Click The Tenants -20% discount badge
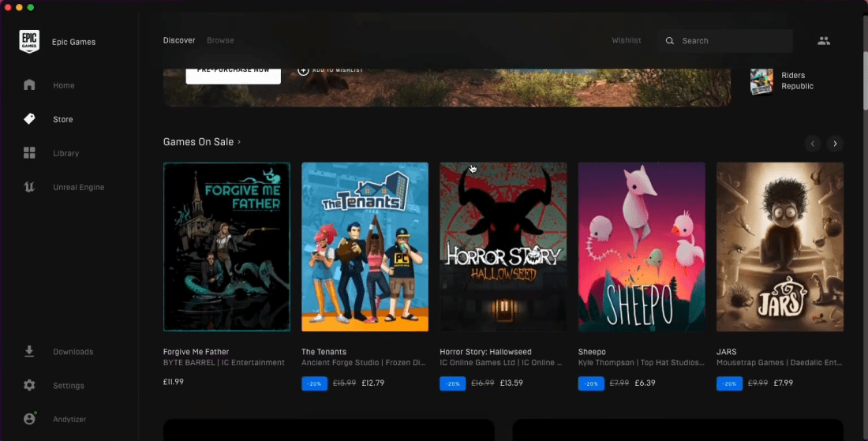This screenshot has width=868, height=441. (x=314, y=383)
